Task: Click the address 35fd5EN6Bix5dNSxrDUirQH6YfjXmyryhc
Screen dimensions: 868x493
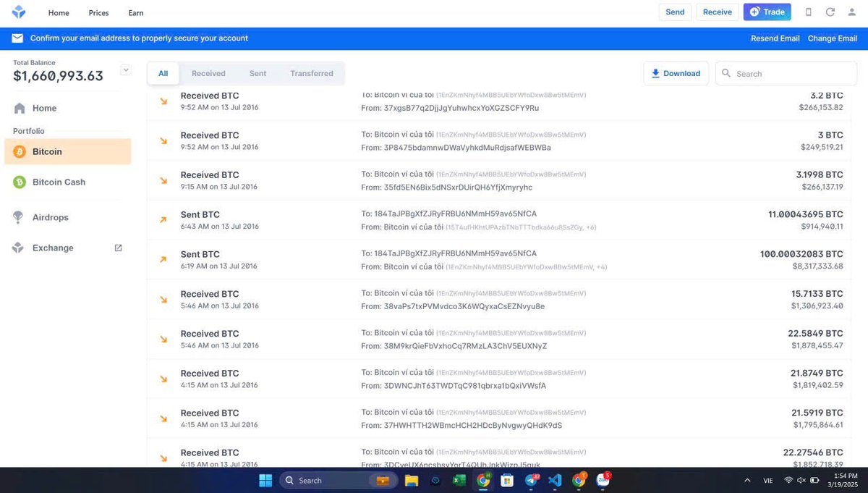Action: [458, 187]
